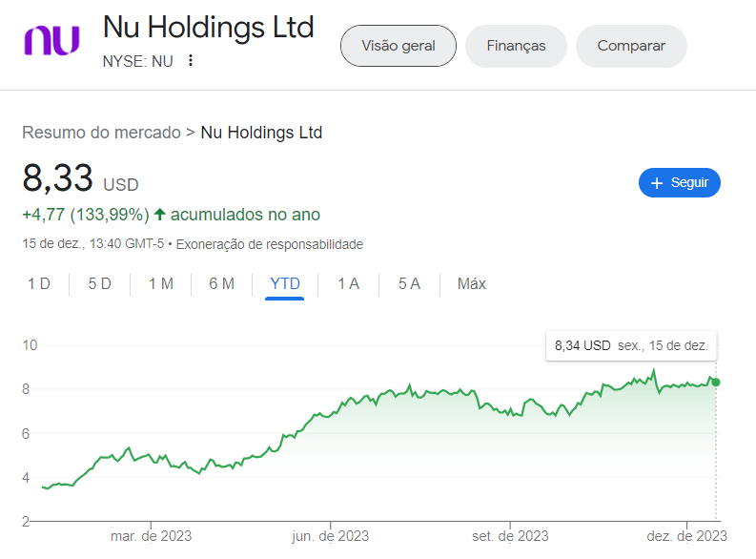The width and height of the screenshot is (756, 559).
Task: Click the +4,77 (133,99%) change text
Action: click(86, 215)
